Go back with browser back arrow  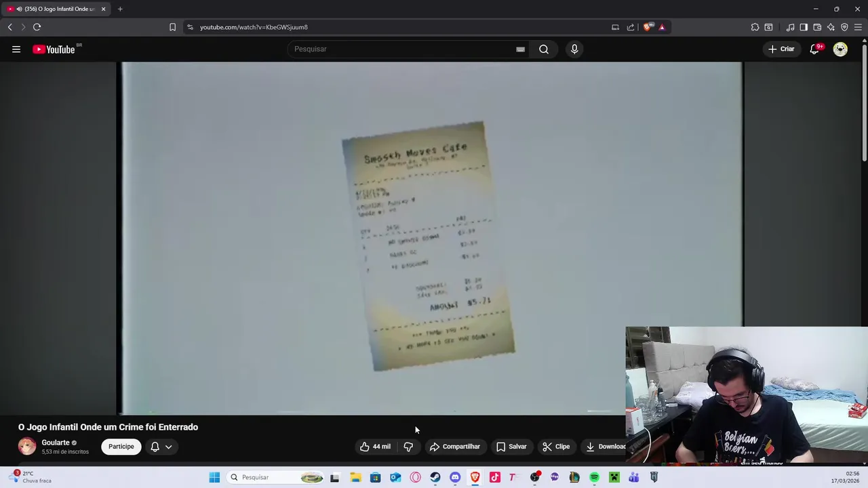click(9, 27)
